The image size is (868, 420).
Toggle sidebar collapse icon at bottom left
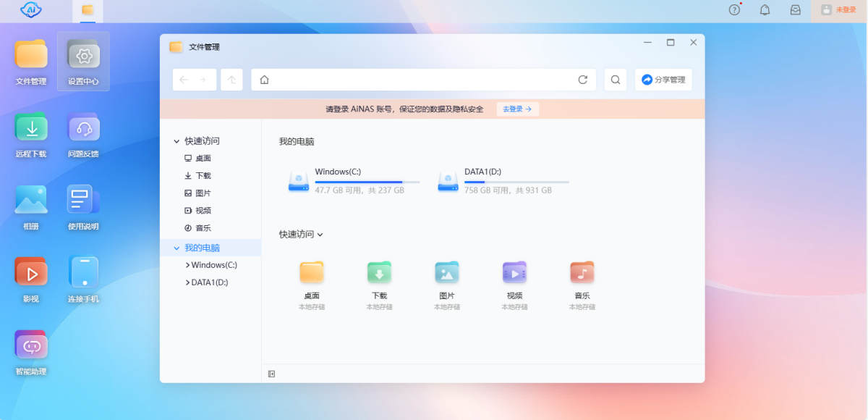pyautogui.click(x=272, y=374)
